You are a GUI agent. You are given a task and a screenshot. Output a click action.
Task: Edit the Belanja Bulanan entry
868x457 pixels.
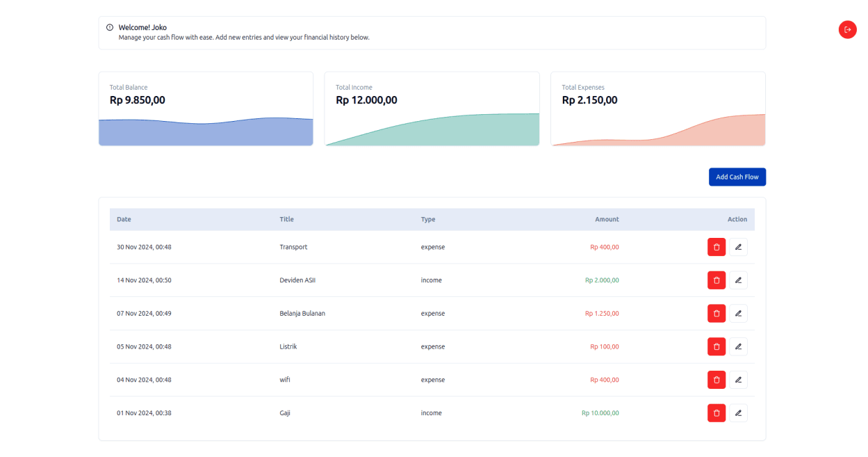coord(738,314)
